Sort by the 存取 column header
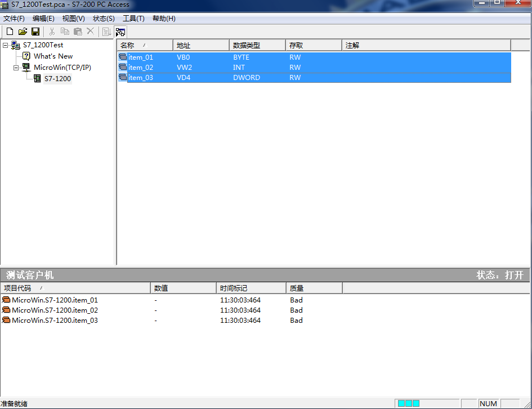Screen dimensions: 532x409 pos(314,45)
